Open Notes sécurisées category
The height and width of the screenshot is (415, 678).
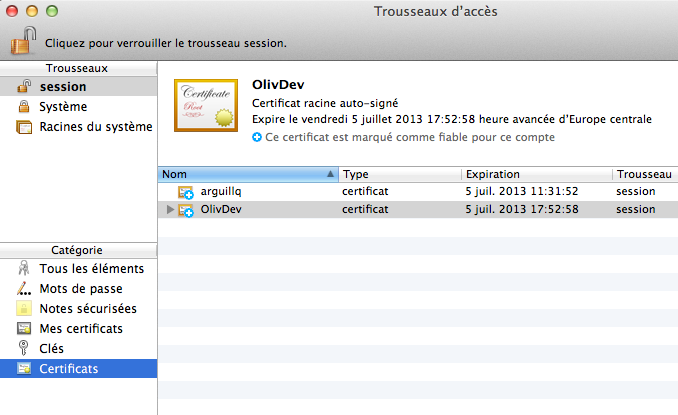pyautogui.click(x=88, y=309)
